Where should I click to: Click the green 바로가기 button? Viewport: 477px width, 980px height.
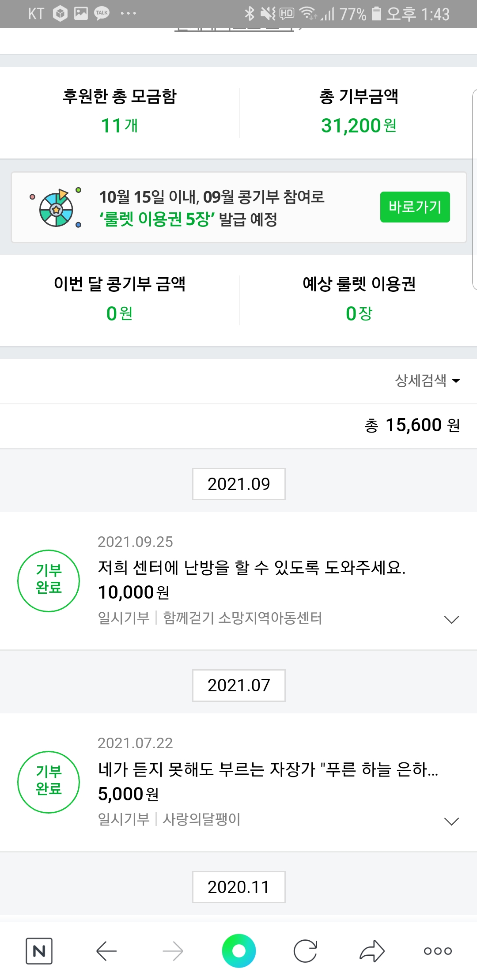pos(415,207)
